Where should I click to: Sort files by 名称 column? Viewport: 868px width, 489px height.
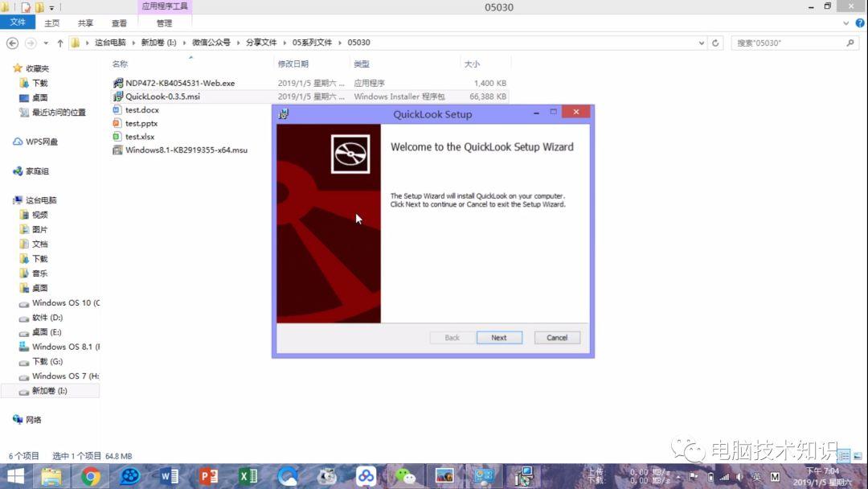pyautogui.click(x=120, y=64)
